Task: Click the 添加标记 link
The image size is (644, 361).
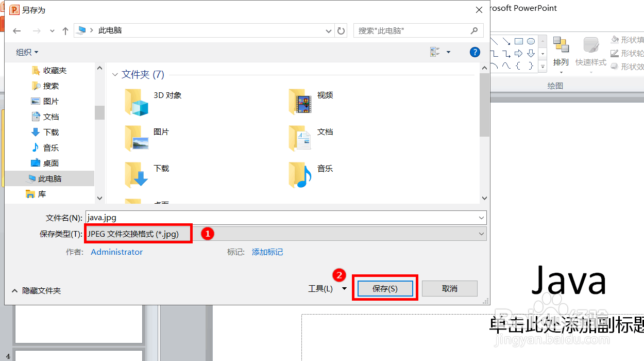Action: pos(267,252)
